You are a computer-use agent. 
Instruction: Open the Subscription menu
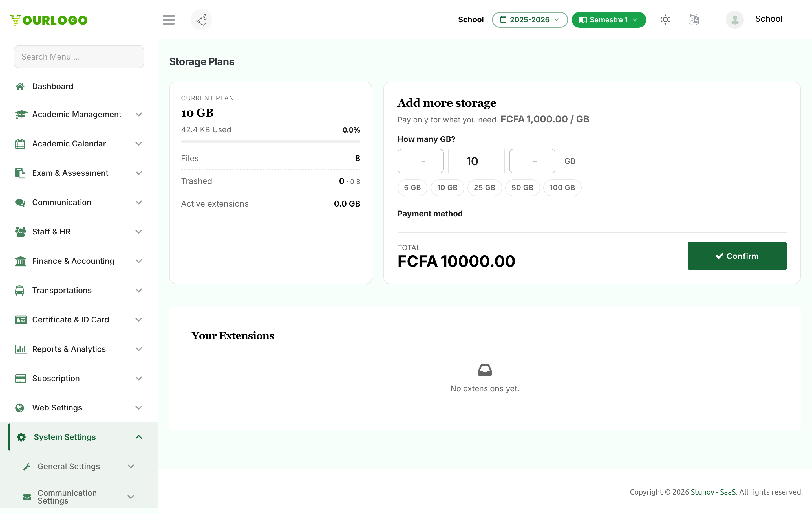(x=79, y=379)
